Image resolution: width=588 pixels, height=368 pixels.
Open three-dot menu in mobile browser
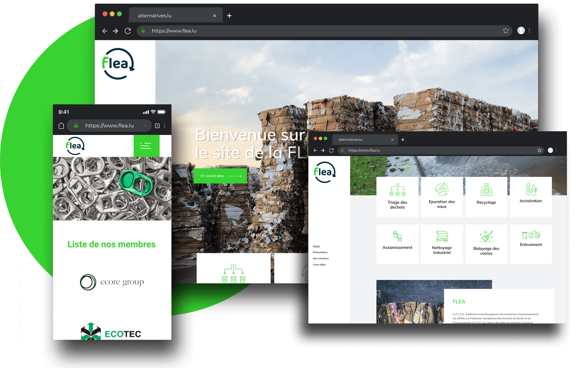[x=164, y=126]
